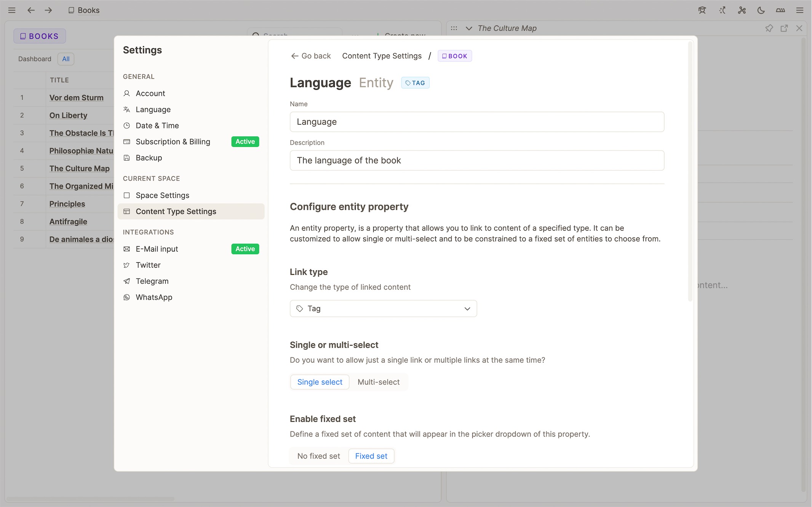Image resolution: width=812 pixels, height=507 pixels.
Task: Click the Go back arrow icon
Action: [x=294, y=56]
